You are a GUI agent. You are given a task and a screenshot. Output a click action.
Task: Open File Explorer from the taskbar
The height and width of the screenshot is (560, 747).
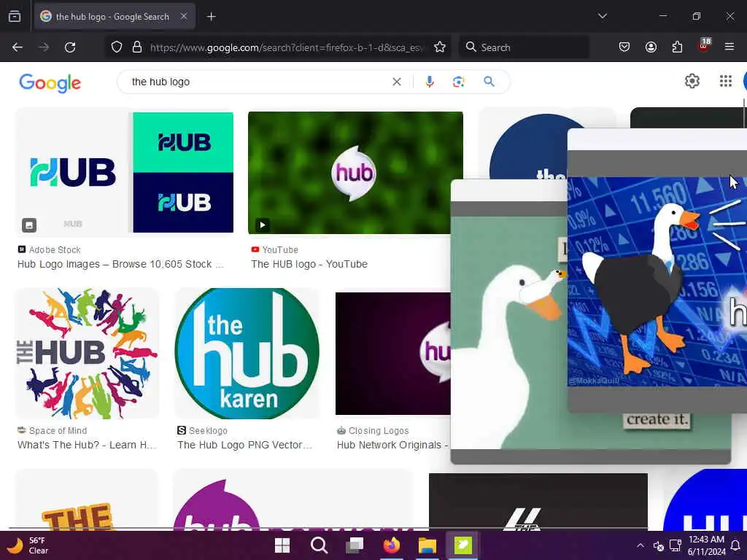[427, 545]
